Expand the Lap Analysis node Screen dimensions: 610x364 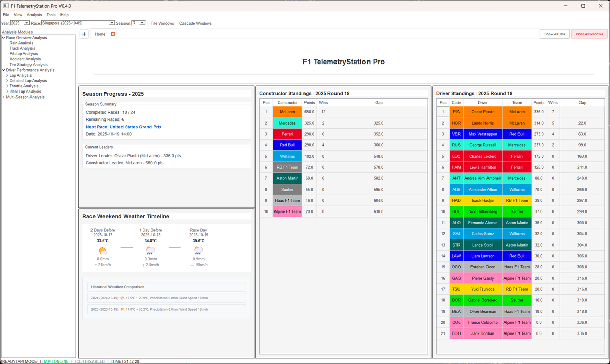point(7,75)
